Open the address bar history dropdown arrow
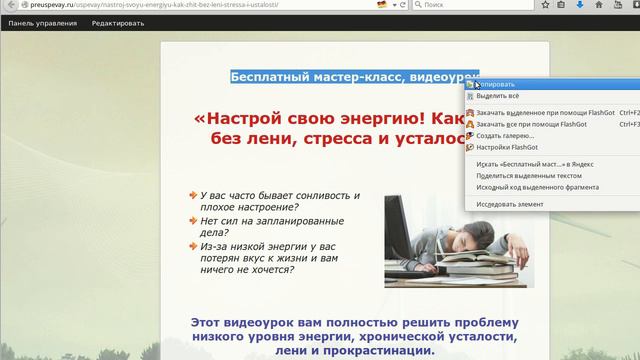 point(394,5)
